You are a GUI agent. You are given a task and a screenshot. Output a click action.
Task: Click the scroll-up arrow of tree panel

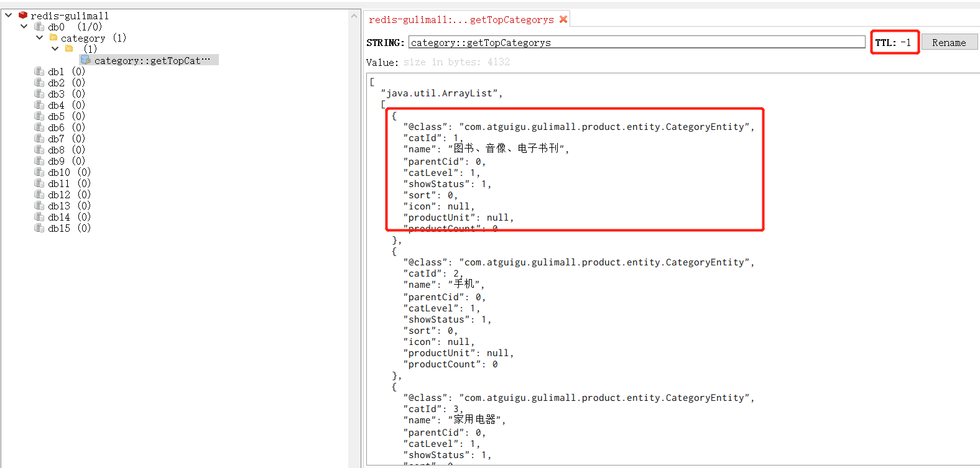click(x=354, y=16)
